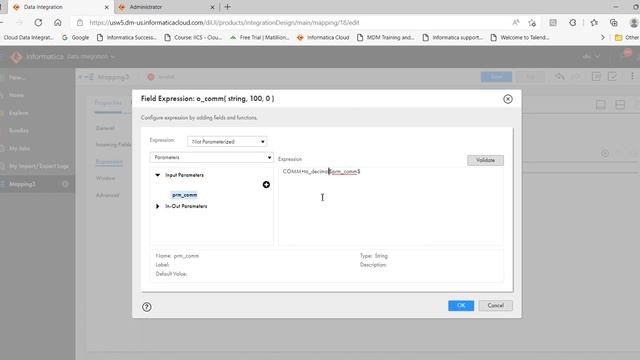
Task: View site information lock icon
Action: pyautogui.click(x=80, y=23)
